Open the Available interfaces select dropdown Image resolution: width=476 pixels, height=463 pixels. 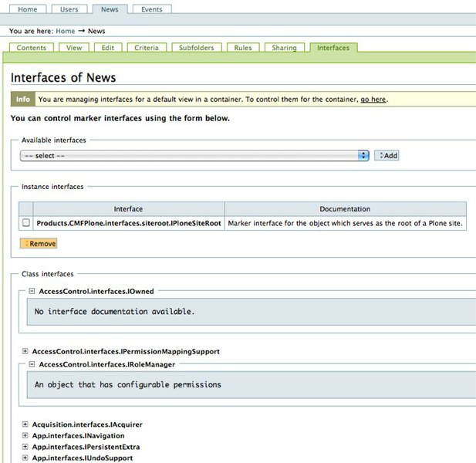coord(194,155)
